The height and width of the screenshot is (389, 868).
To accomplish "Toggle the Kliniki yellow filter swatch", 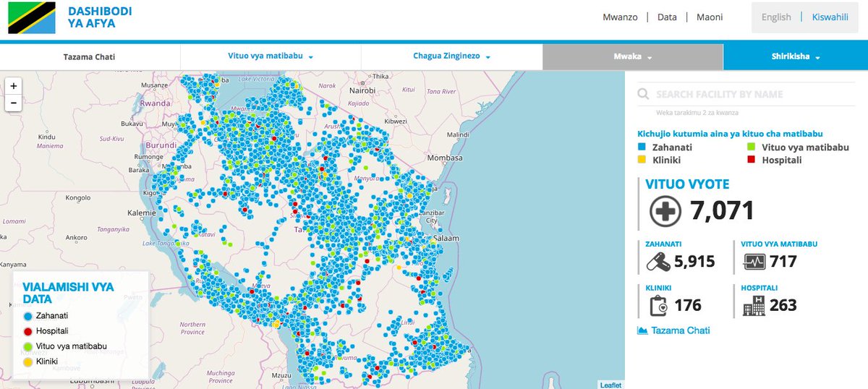I will [x=642, y=160].
